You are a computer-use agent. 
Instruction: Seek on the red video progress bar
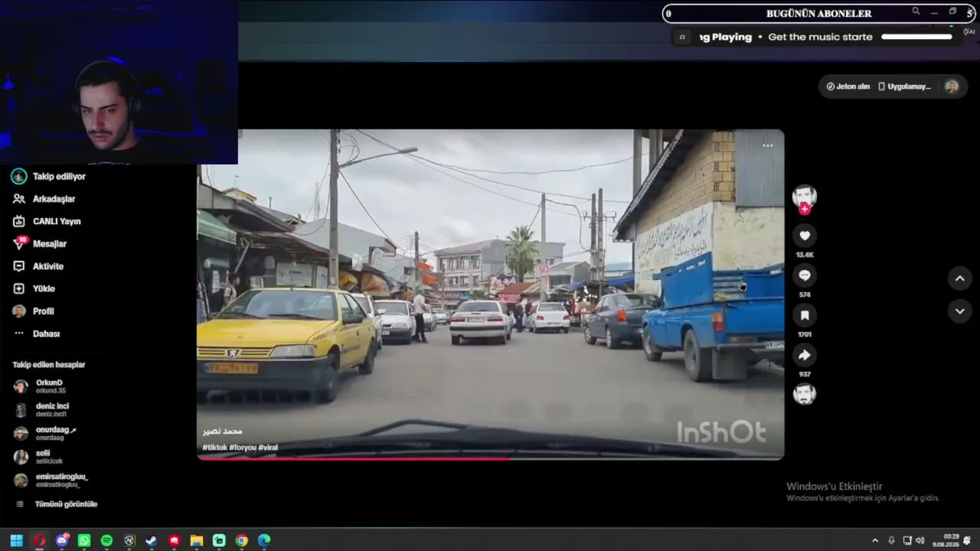pos(490,458)
